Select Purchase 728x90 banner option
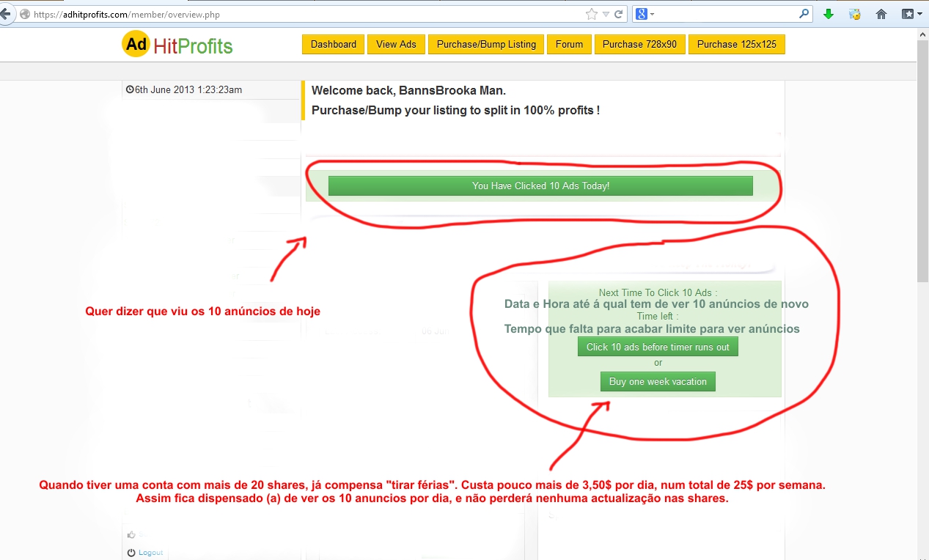Viewport: 929px width, 560px height. [639, 44]
